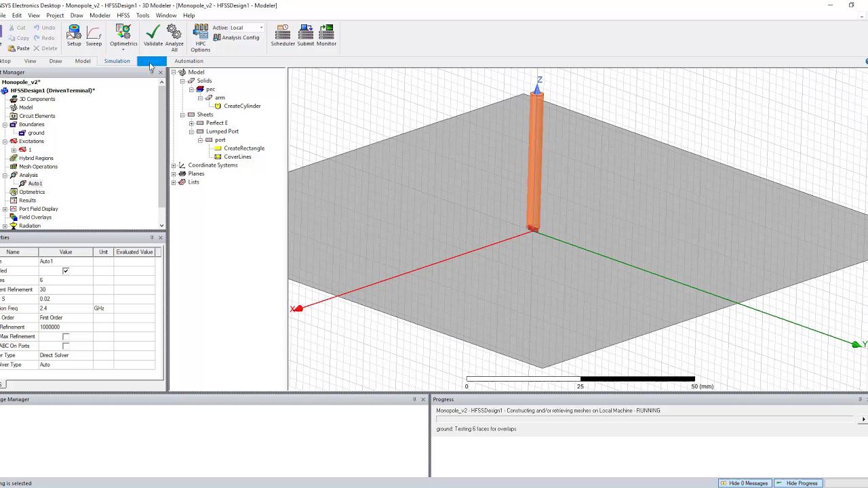Select Mesh Operations node
Screen dimensions: 868x488
point(38,167)
